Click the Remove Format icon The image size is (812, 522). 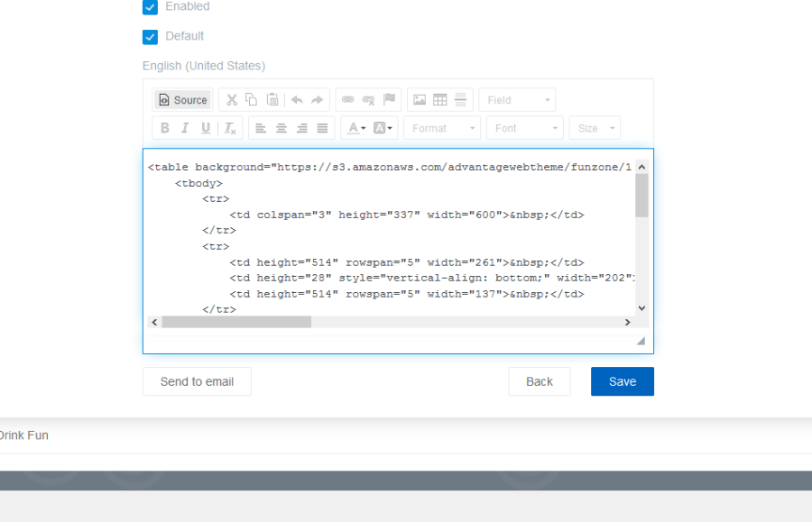point(230,128)
